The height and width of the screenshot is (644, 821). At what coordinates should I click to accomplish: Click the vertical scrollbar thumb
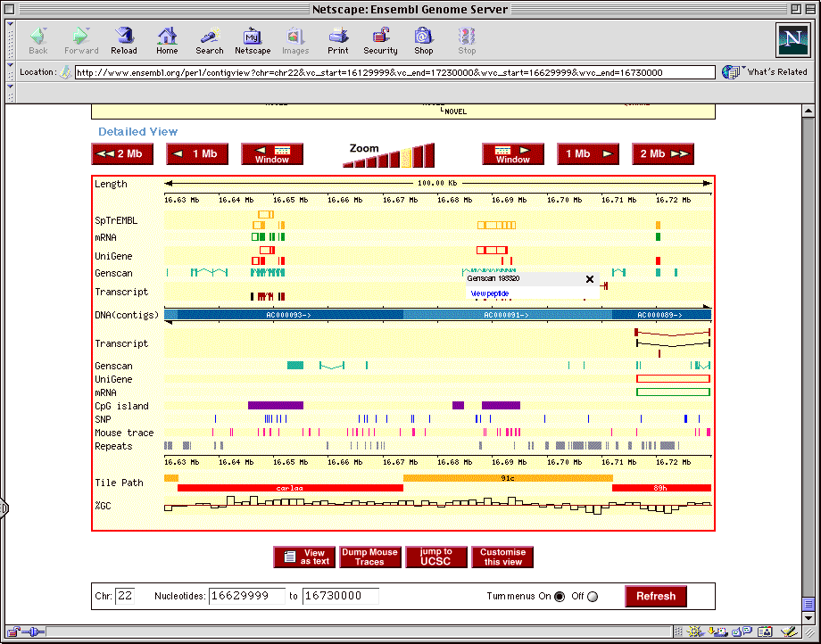coord(809,604)
